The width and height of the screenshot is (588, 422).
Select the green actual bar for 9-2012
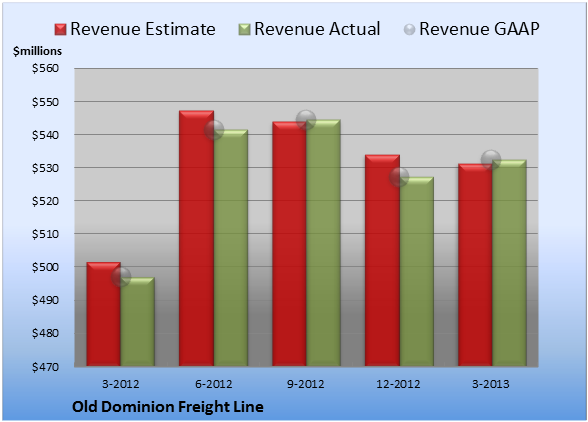click(323, 243)
